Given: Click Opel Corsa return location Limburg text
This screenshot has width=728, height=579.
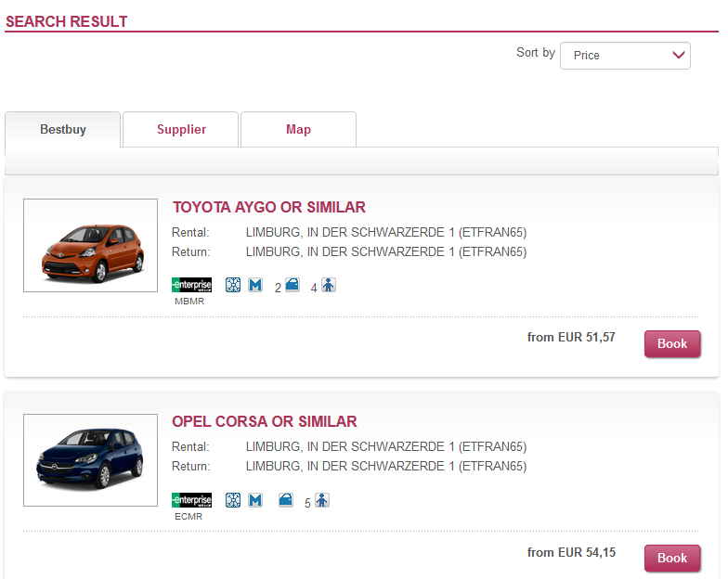Looking at the screenshot, I should click(x=386, y=466).
